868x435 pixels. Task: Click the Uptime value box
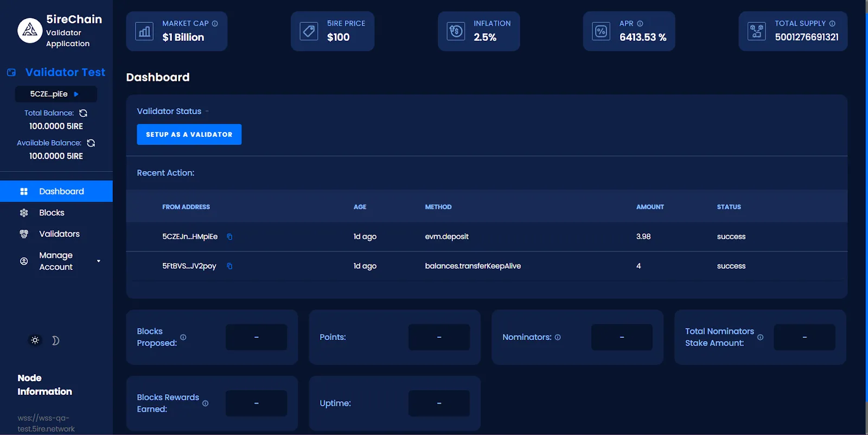(439, 404)
